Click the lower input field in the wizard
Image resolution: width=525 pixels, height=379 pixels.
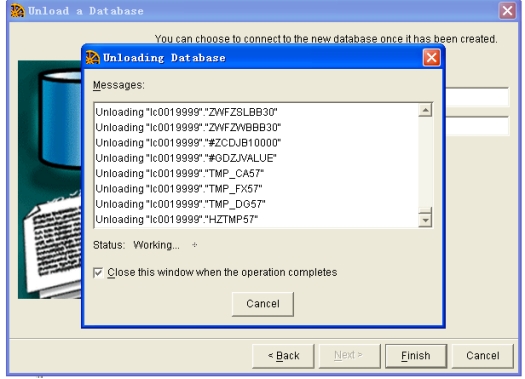[x=477, y=126]
